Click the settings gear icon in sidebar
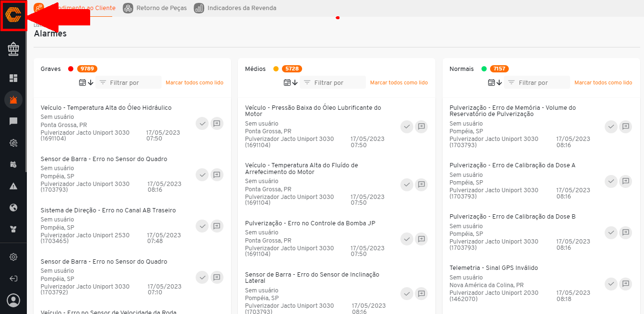The image size is (644, 314). 13,257
